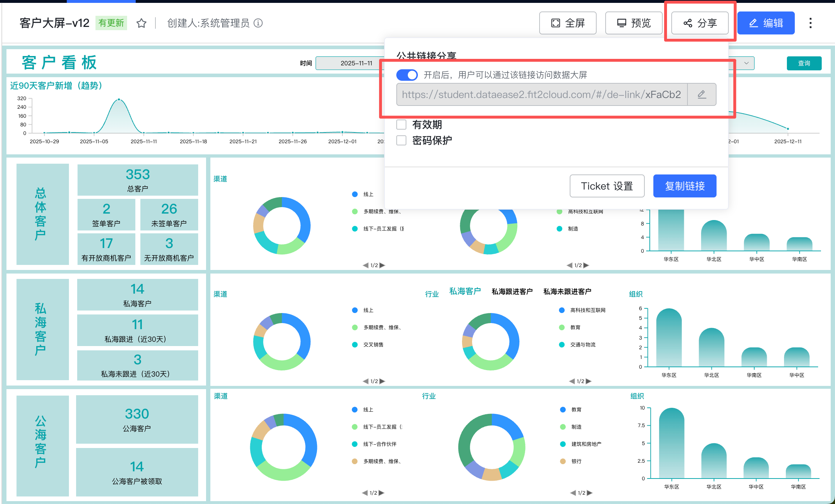This screenshot has height=504, width=835.
Task: Open Ticket 设置
Action: point(607,186)
